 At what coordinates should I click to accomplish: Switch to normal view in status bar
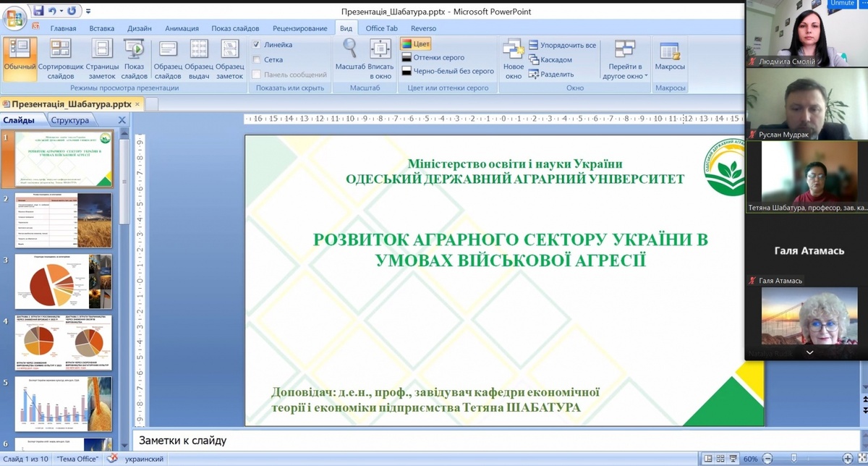click(x=708, y=459)
